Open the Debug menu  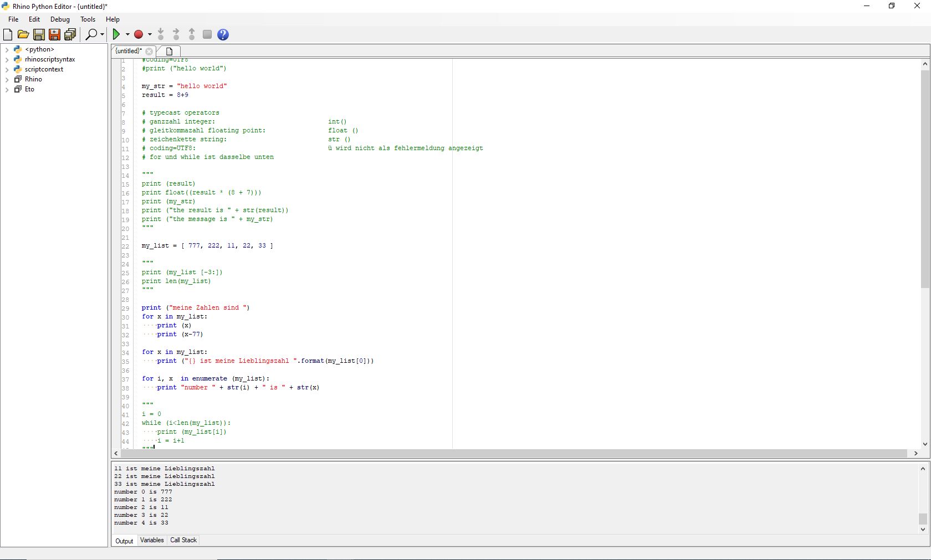coord(59,19)
